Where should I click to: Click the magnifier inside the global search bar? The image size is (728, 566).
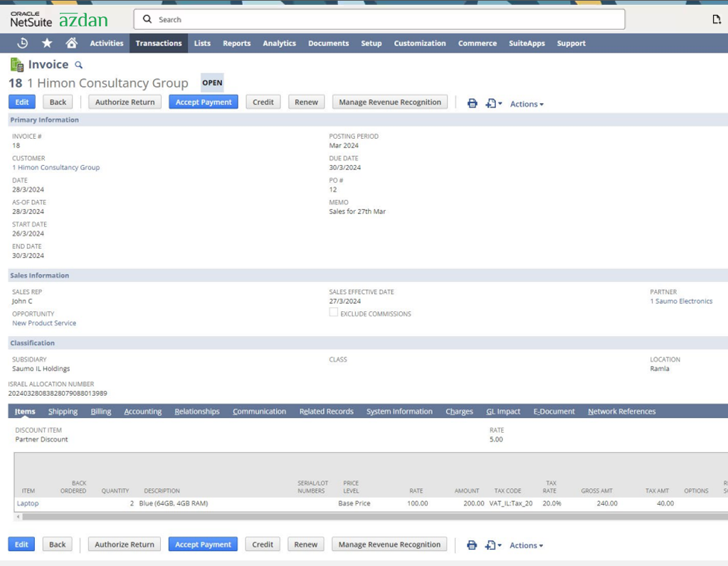click(147, 19)
